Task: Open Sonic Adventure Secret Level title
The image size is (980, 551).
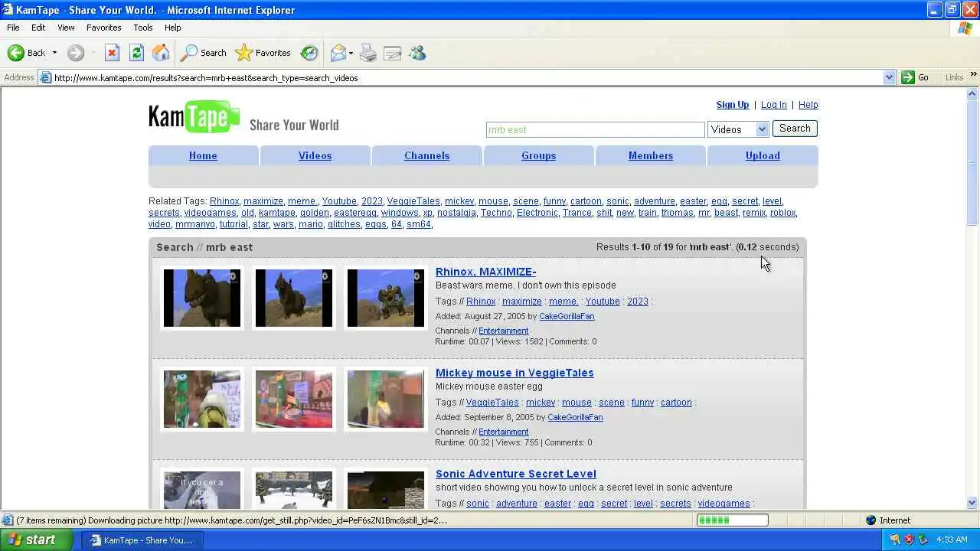Action: [x=515, y=474]
